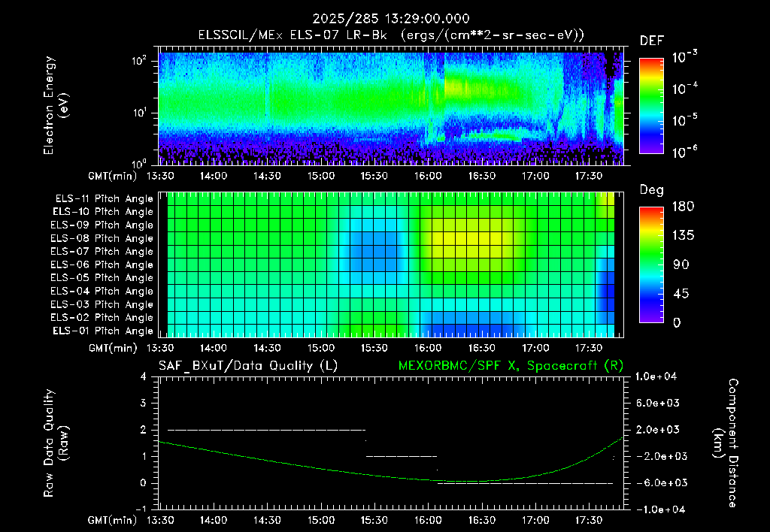Click the timestamp title 2025/285 13:29:00.000

391,19
